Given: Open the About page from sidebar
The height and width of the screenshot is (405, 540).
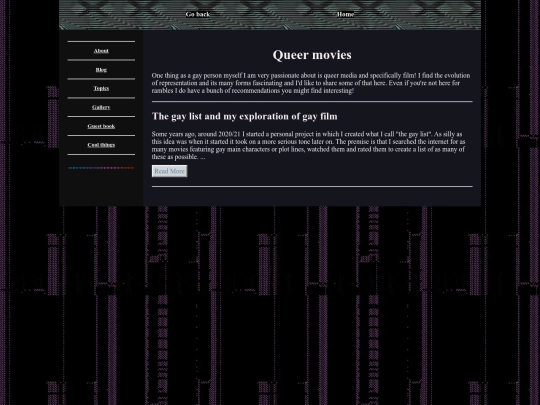Looking at the screenshot, I should pos(101,51).
